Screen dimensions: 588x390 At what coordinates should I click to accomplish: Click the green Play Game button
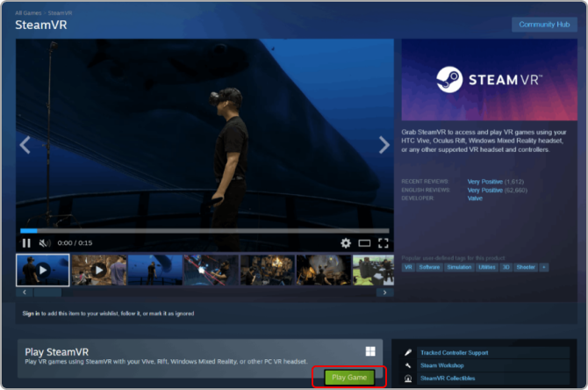pos(349,377)
